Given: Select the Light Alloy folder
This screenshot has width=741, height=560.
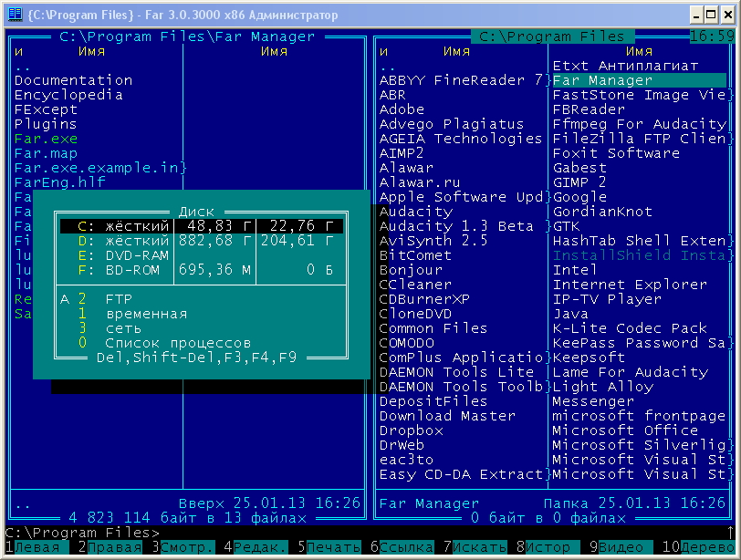Looking at the screenshot, I should [603, 388].
